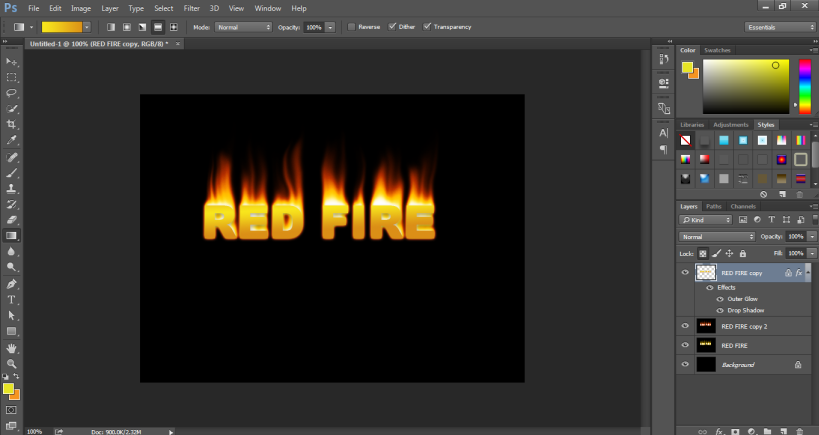Select the Brush tool
The height and width of the screenshot is (435, 819).
[11, 173]
